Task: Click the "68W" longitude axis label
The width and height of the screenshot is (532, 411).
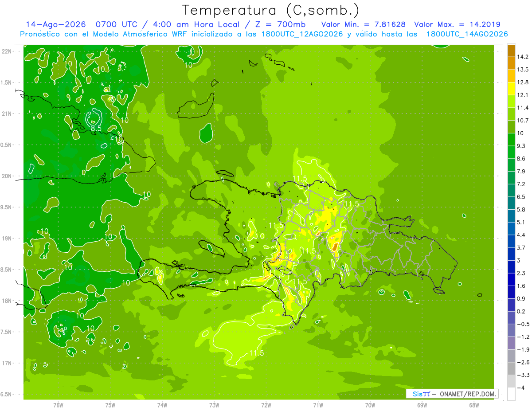Action: (x=474, y=405)
